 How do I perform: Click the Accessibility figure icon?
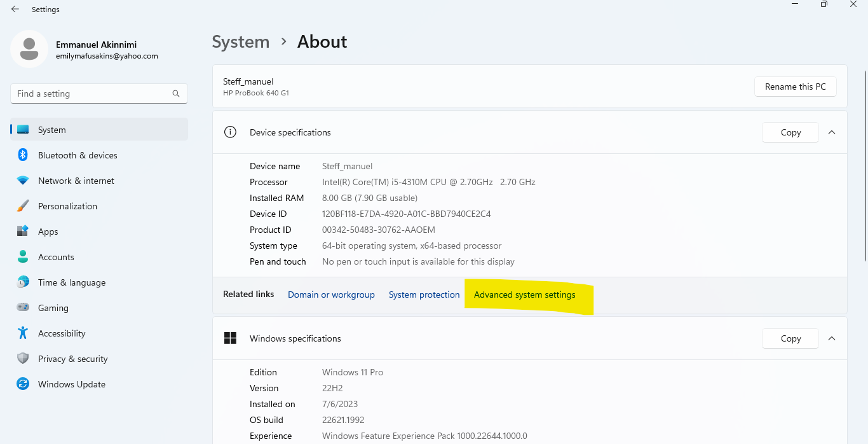pos(23,333)
